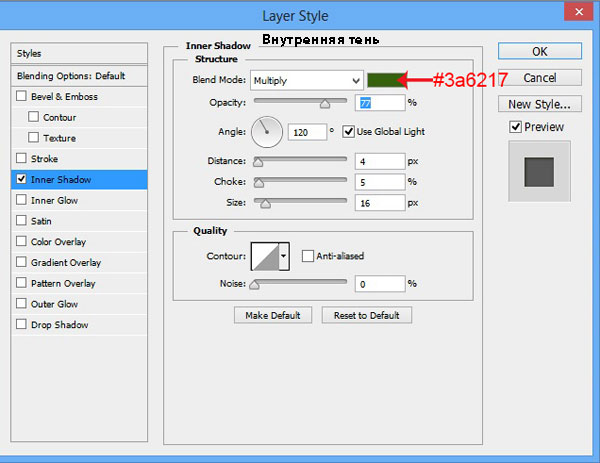Click the Angle value field showing 120

pos(307,132)
